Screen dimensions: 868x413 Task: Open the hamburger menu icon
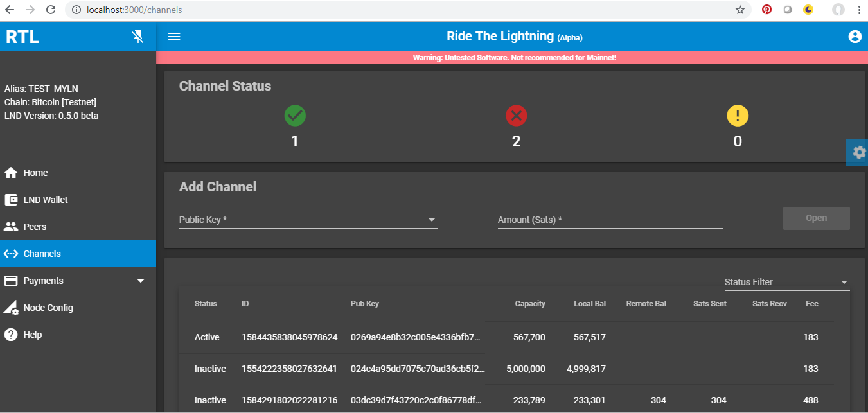[174, 37]
